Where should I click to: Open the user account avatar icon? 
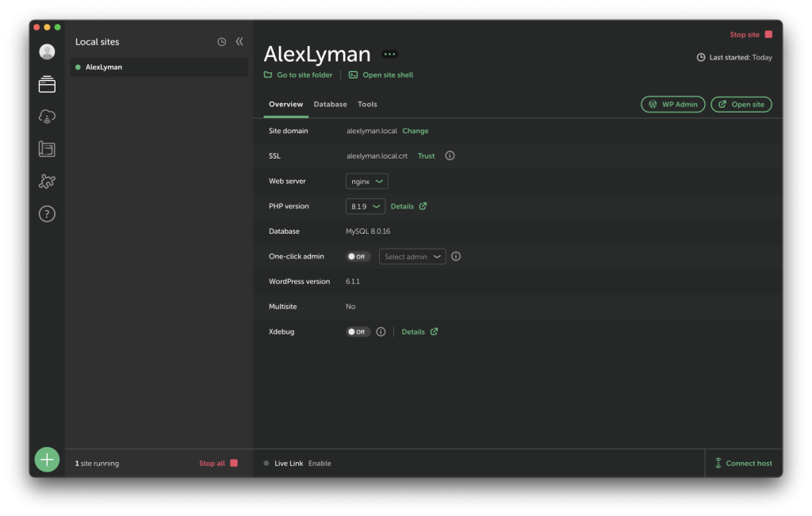coord(47,52)
